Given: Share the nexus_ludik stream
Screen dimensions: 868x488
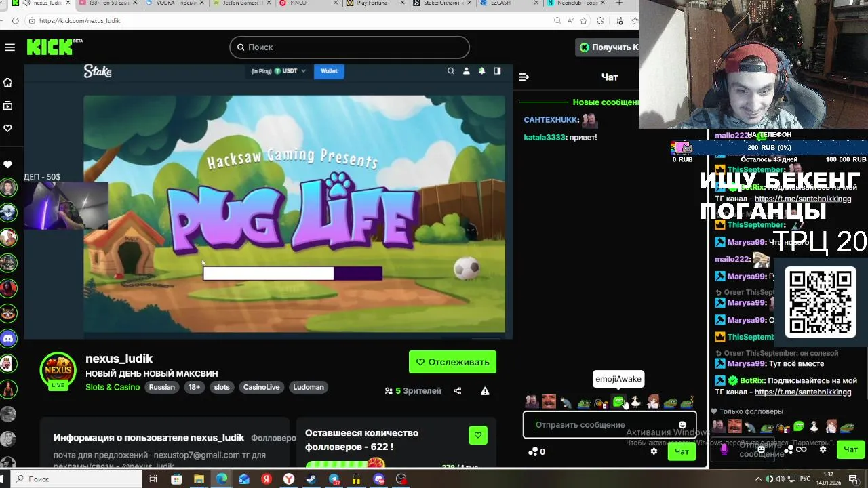Looking at the screenshot, I should 458,391.
